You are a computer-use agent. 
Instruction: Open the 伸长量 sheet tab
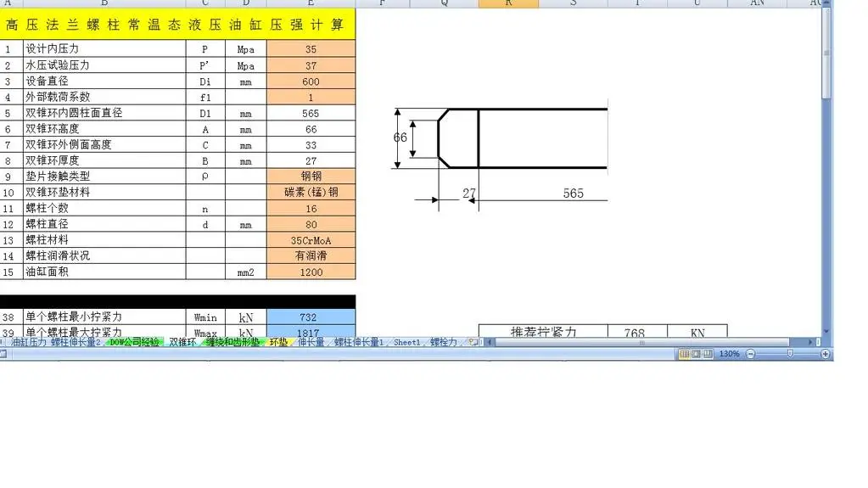tap(311, 342)
